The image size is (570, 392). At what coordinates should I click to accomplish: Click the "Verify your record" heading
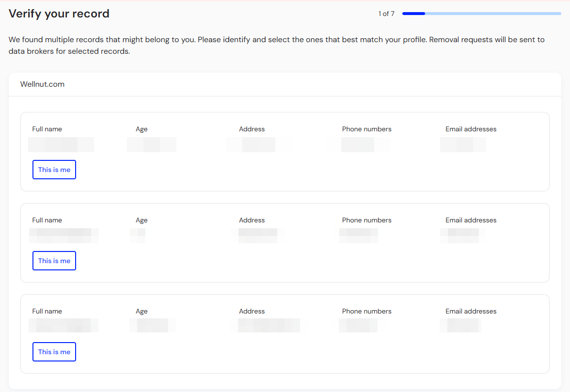[x=59, y=14]
